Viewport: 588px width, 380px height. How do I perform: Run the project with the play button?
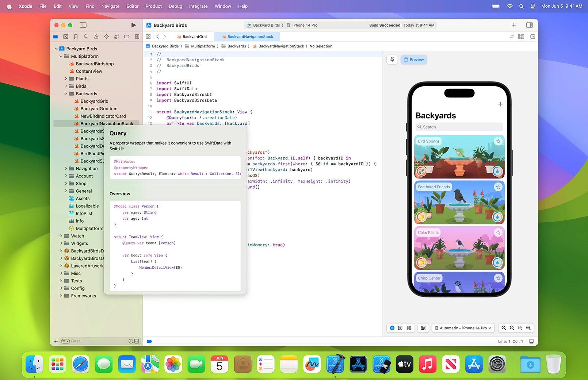[133, 25]
